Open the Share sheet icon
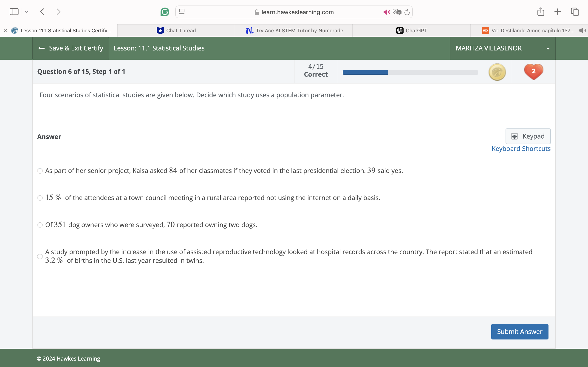The height and width of the screenshot is (367, 588). click(x=540, y=12)
